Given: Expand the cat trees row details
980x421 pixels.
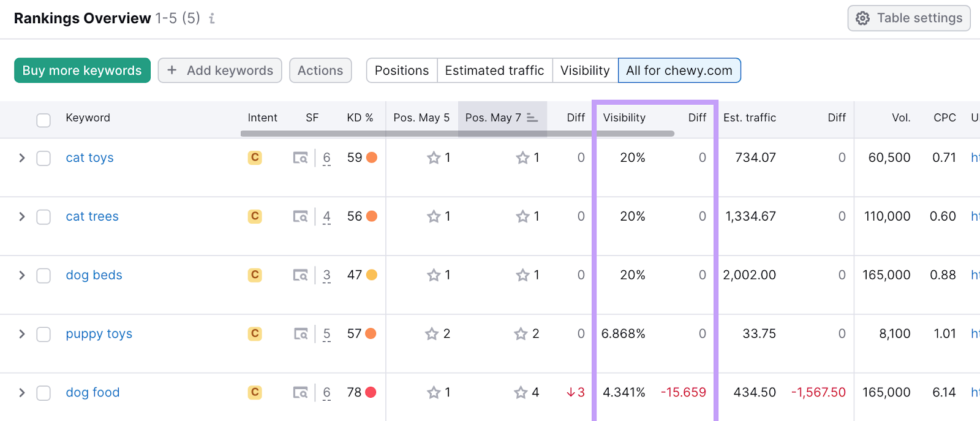Looking at the screenshot, I should (x=22, y=216).
